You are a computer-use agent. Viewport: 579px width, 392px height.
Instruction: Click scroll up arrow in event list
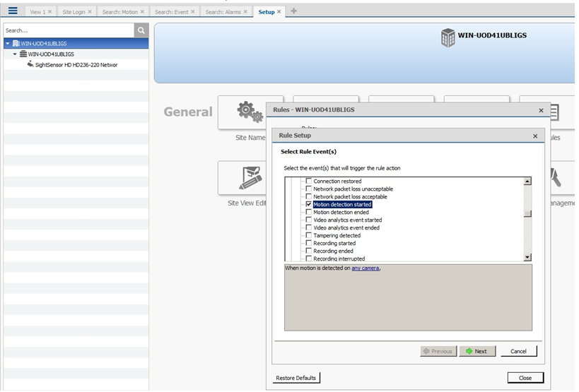527,181
